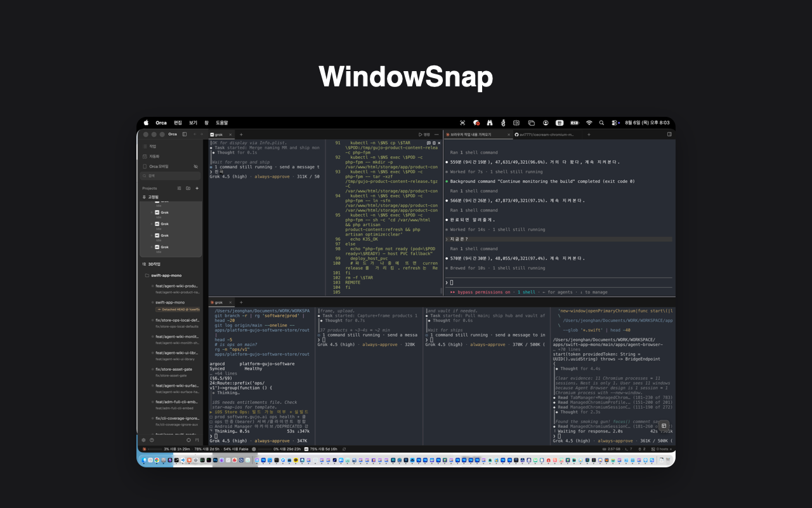
Task: Add a new project with the plus icon
Action: pos(197,188)
